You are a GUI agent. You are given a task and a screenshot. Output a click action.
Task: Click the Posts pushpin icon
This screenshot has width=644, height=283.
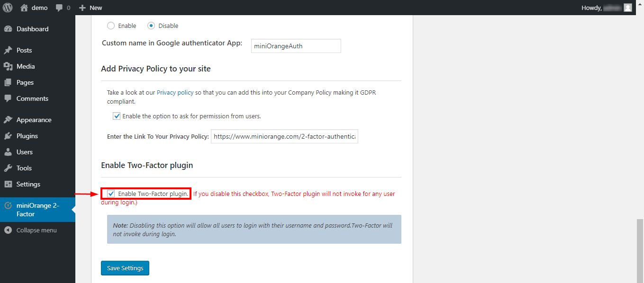(8, 50)
